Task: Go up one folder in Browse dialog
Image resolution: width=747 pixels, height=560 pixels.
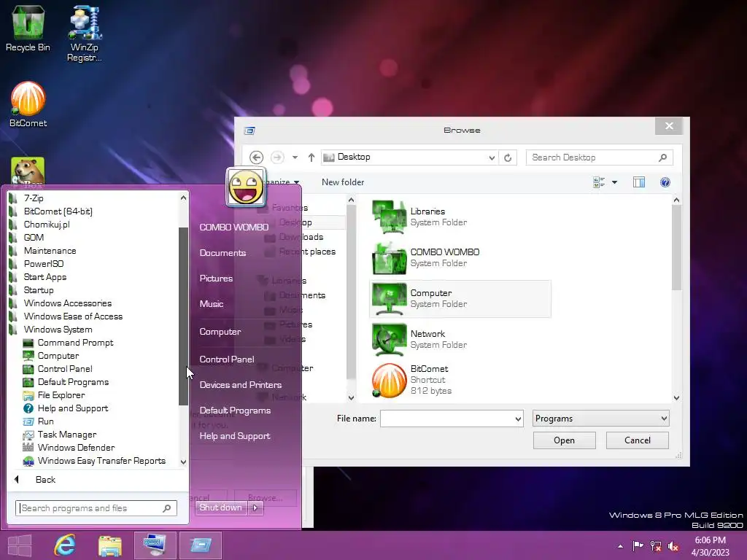Action: click(x=311, y=157)
